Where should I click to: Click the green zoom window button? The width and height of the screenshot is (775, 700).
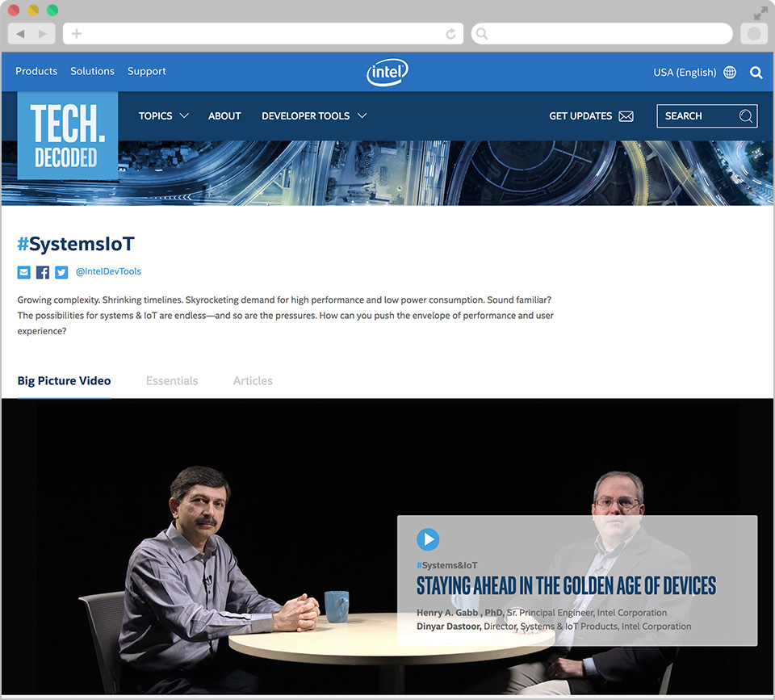[x=52, y=10]
